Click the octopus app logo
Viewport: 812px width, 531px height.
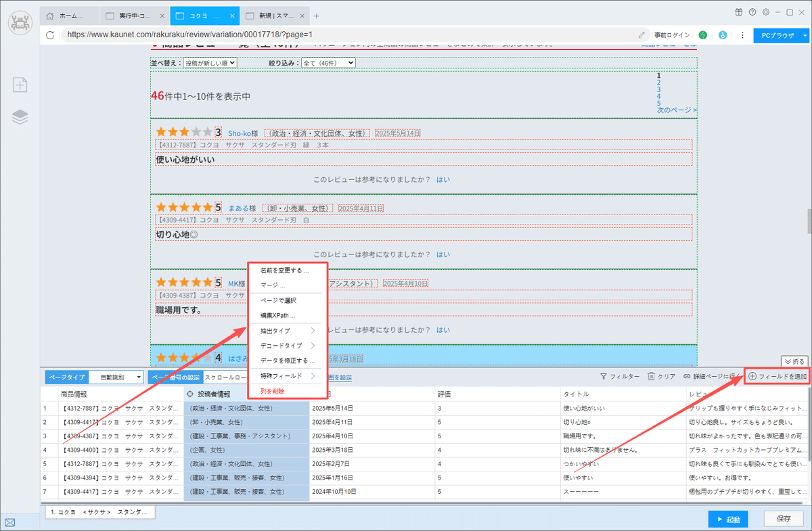click(x=20, y=21)
